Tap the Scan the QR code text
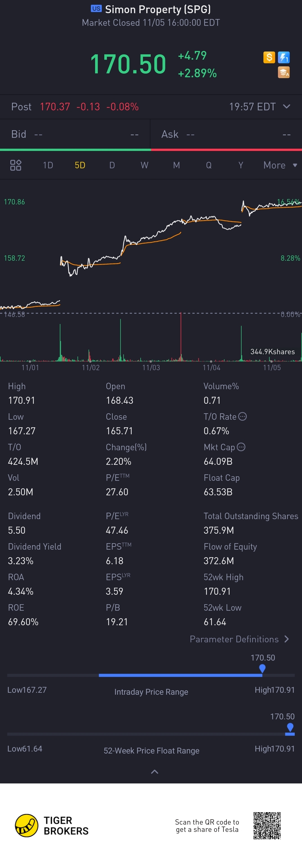The height and width of the screenshot is (868, 302). tap(207, 825)
